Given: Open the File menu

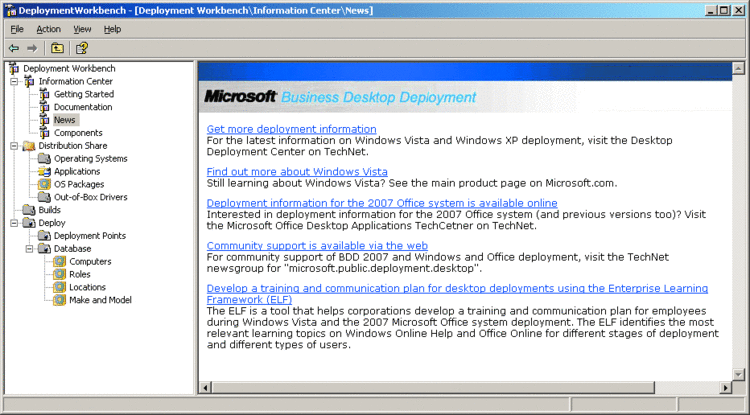Looking at the screenshot, I should pos(17,29).
